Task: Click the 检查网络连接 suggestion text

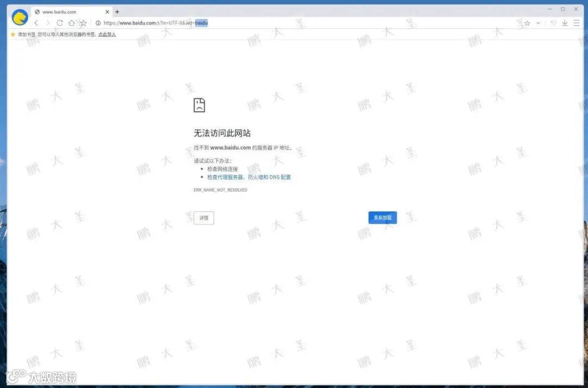Action: click(x=222, y=169)
